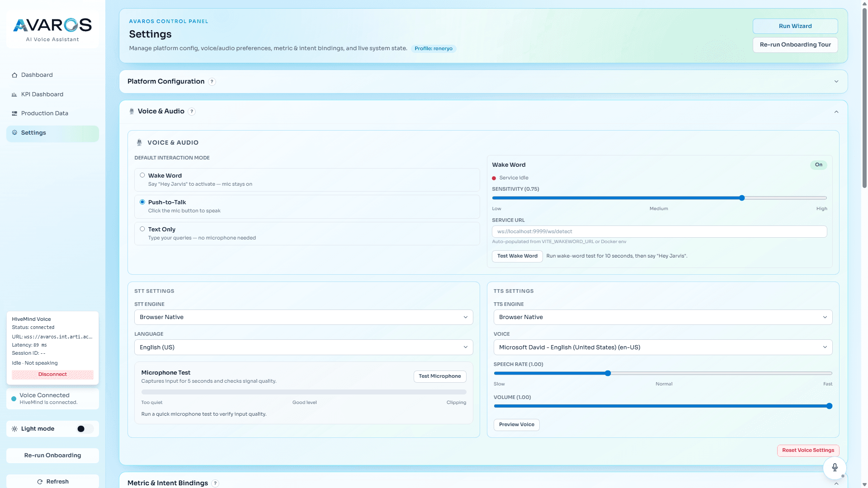The height and width of the screenshot is (488, 868).
Task: Expand the Platform Configuration section
Action: coord(836,82)
